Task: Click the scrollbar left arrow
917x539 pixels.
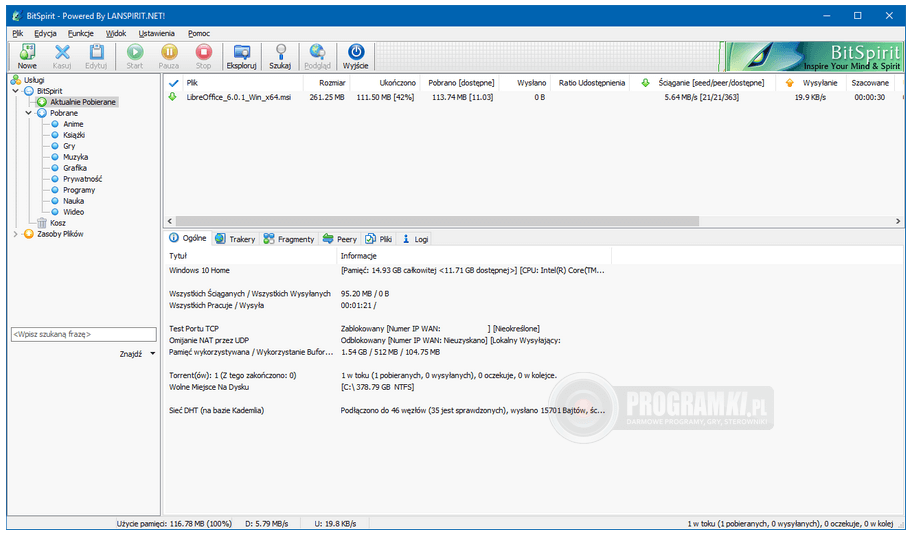Action: click(170, 221)
